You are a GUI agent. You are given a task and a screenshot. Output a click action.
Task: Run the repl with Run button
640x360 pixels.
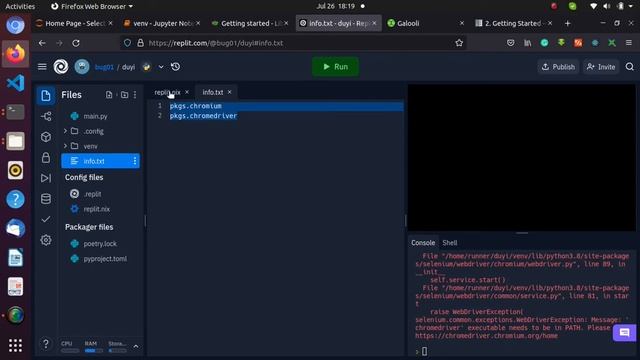tap(336, 67)
